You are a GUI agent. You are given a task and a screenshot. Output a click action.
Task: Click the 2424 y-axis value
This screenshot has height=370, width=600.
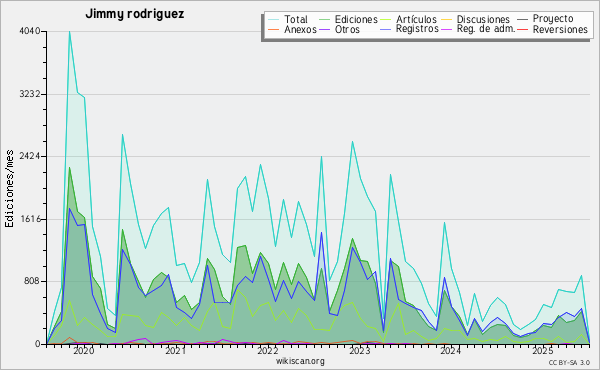(30, 156)
